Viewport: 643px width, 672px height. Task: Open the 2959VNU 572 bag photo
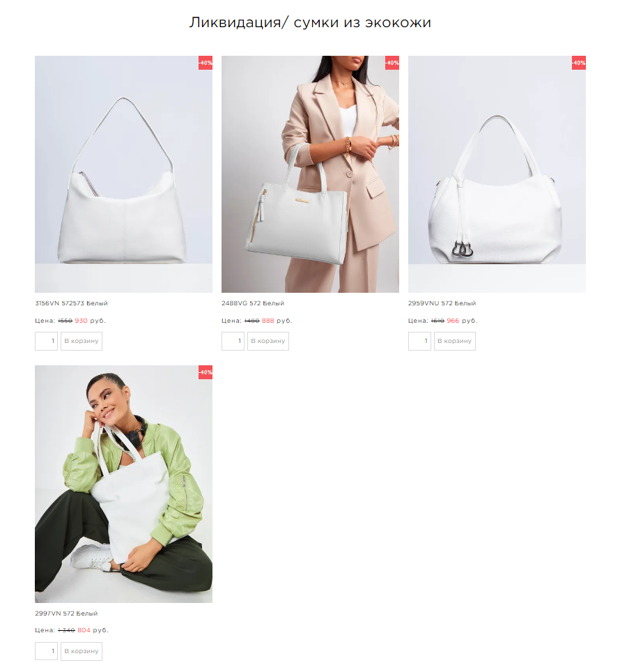pyautogui.click(x=497, y=174)
